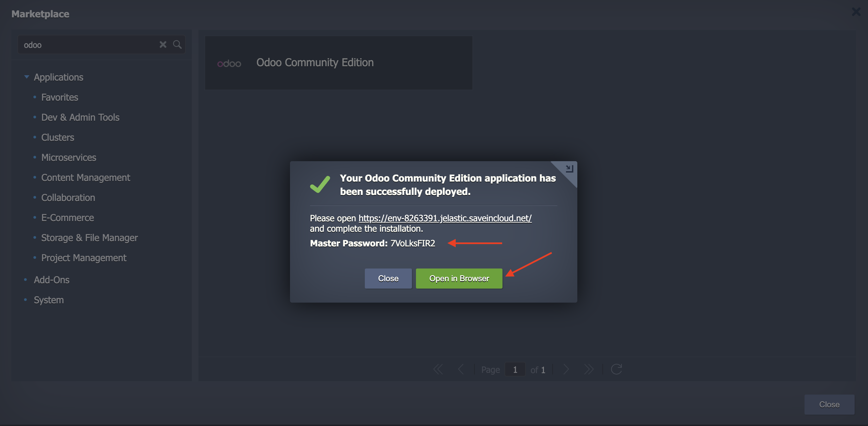The image size is (868, 426).
Task: Open the E-Commerce category
Action: pyautogui.click(x=67, y=218)
